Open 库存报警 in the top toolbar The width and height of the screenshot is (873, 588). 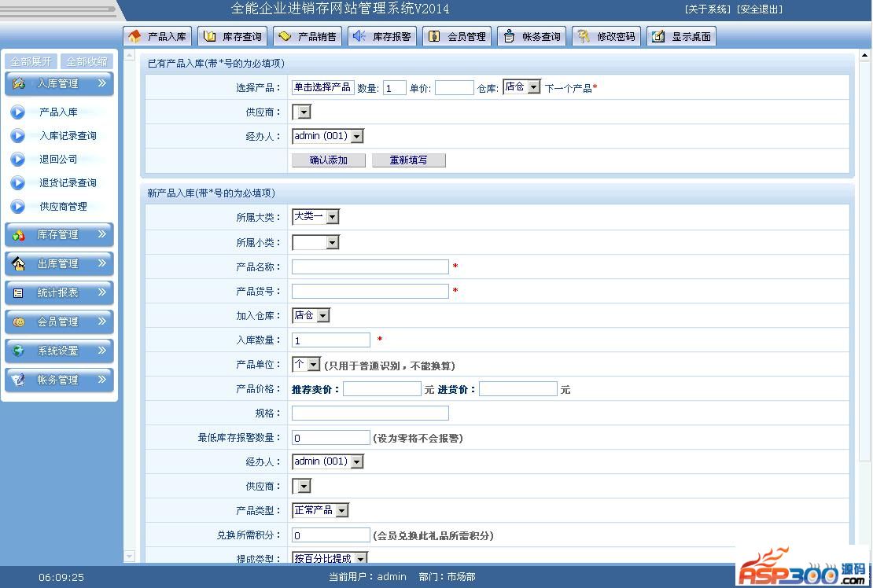point(382,36)
